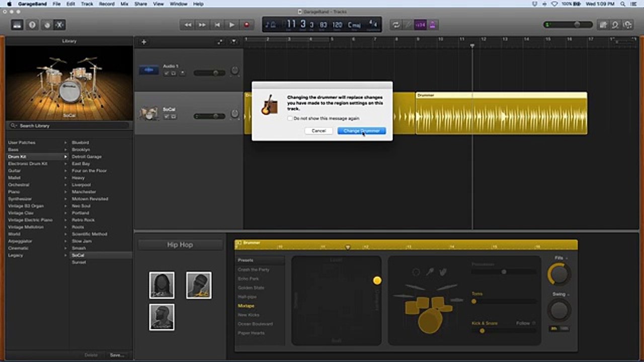Image resolution: width=644 pixels, height=362 pixels.
Task: Click the Fills knob
Action: click(558, 274)
